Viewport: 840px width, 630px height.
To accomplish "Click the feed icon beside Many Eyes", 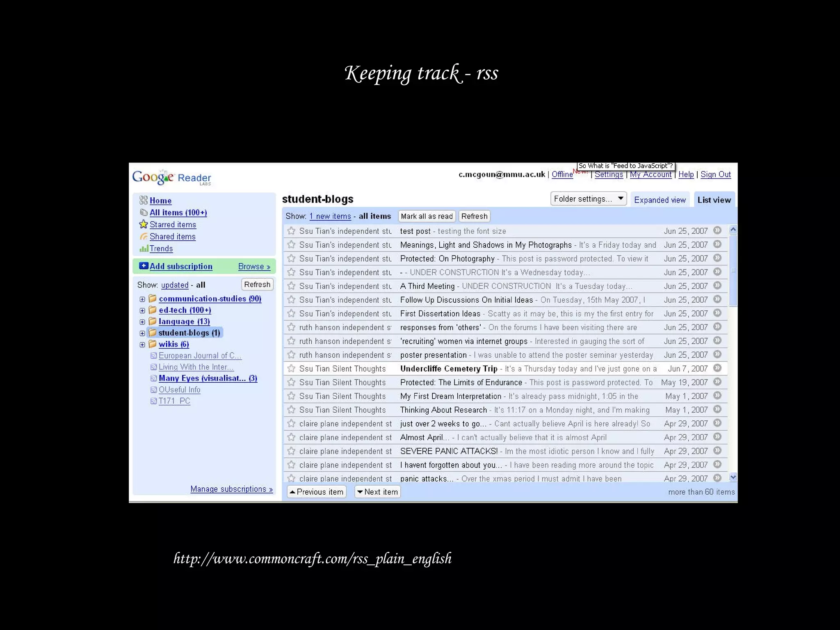I will [x=153, y=378].
